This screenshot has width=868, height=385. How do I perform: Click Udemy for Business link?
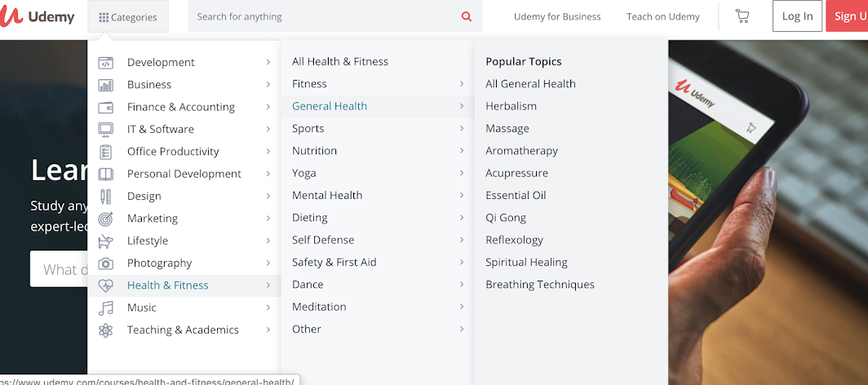[x=557, y=16]
